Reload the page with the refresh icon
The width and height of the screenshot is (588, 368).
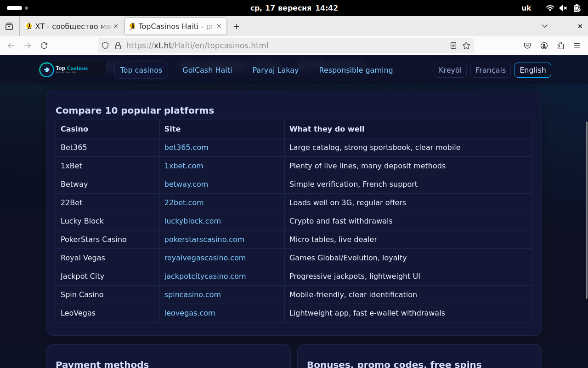[44, 46]
